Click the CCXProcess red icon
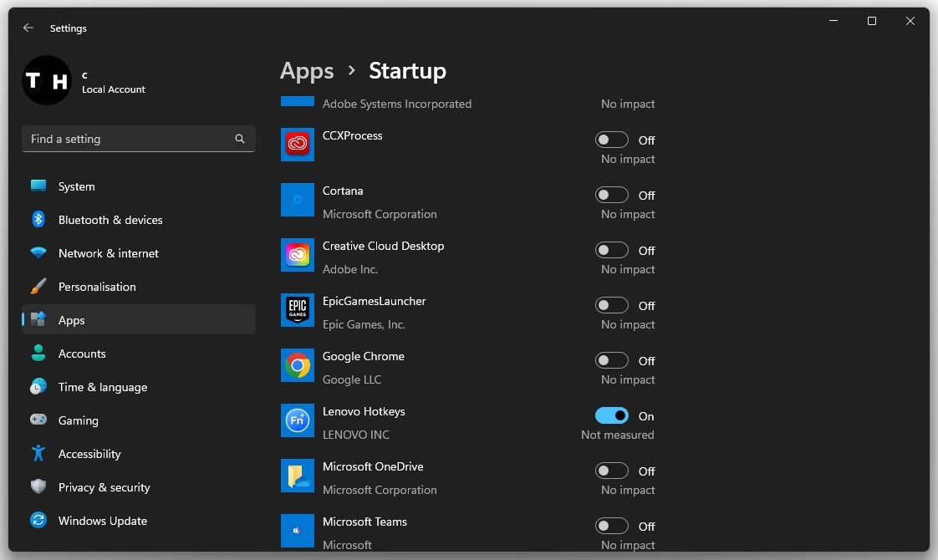 click(298, 145)
